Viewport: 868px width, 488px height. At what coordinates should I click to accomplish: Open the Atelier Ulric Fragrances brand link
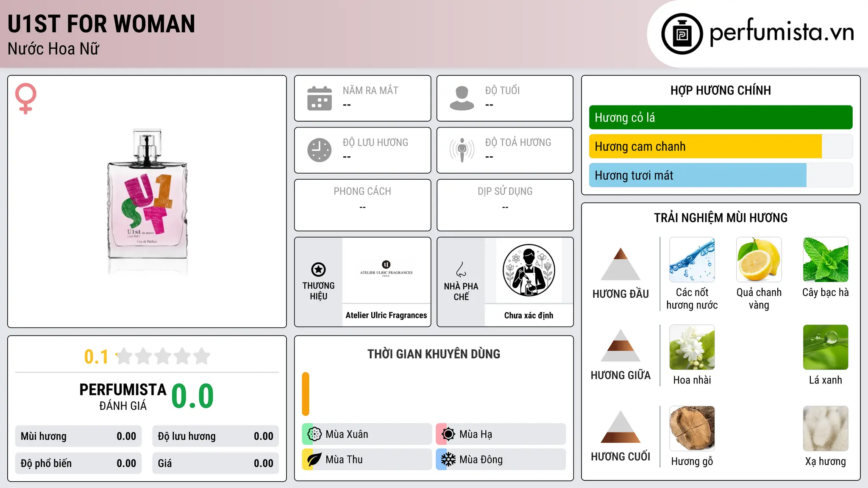[x=386, y=315]
